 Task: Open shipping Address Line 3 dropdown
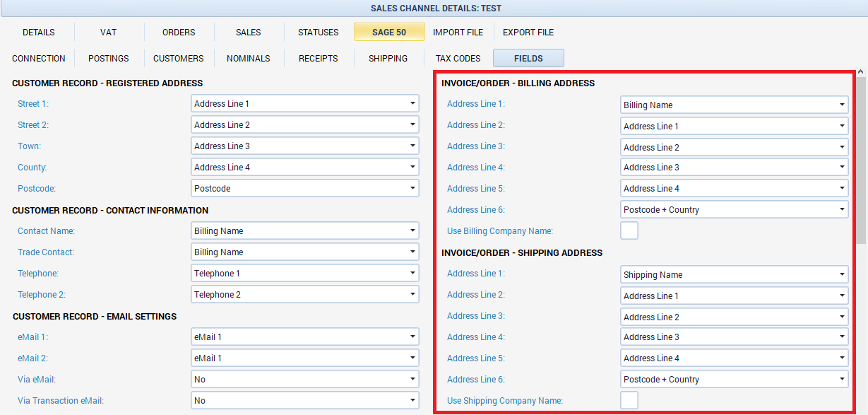pos(735,317)
